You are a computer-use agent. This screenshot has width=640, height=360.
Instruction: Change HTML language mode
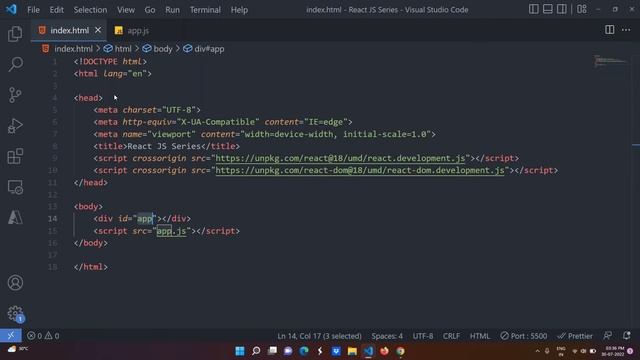(x=480, y=336)
